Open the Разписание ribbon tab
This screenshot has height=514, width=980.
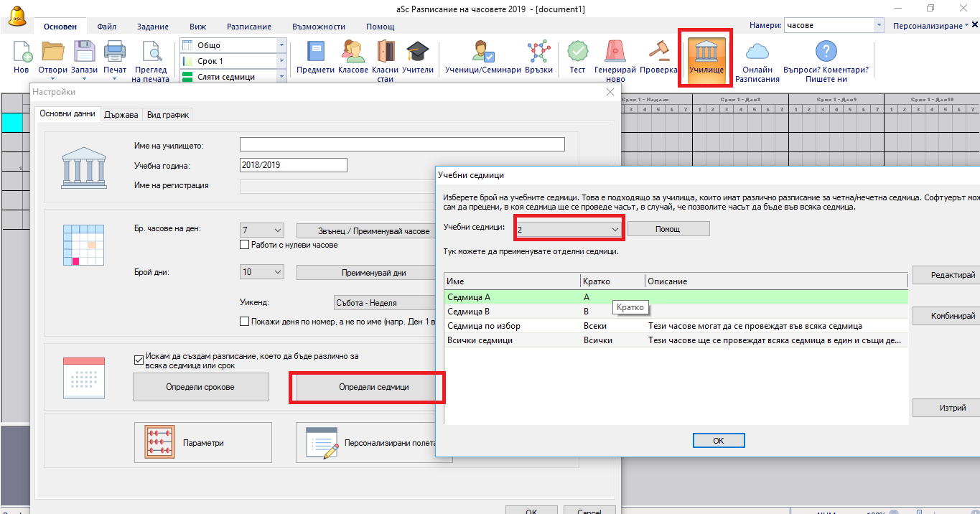click(x=248, y=27)
